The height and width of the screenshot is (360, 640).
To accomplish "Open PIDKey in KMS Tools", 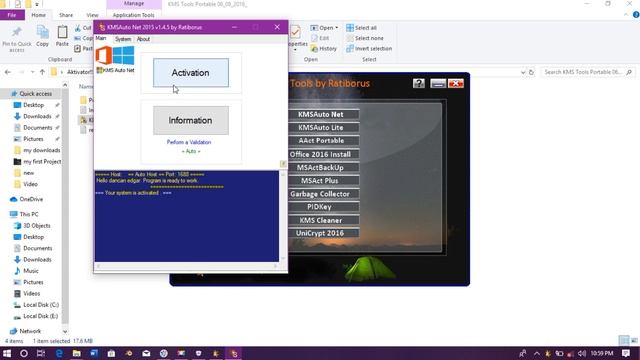I will tap(320, 207).
